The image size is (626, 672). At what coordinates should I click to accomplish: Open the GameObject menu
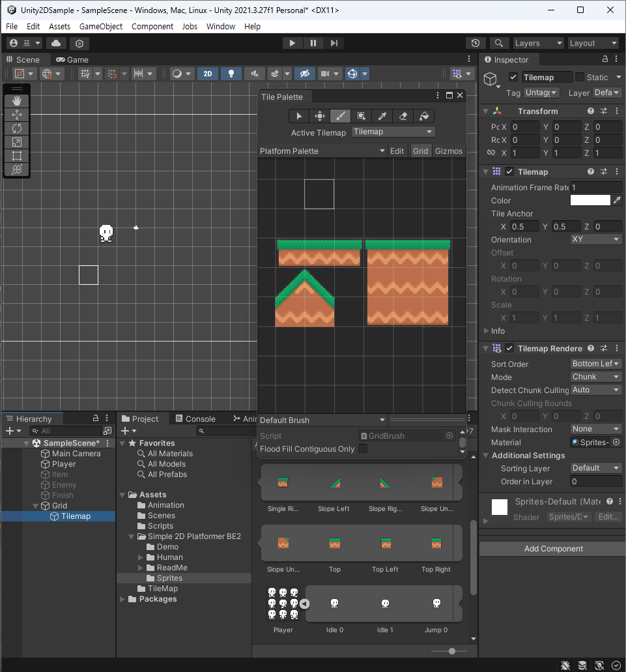(x=100, y=27)
